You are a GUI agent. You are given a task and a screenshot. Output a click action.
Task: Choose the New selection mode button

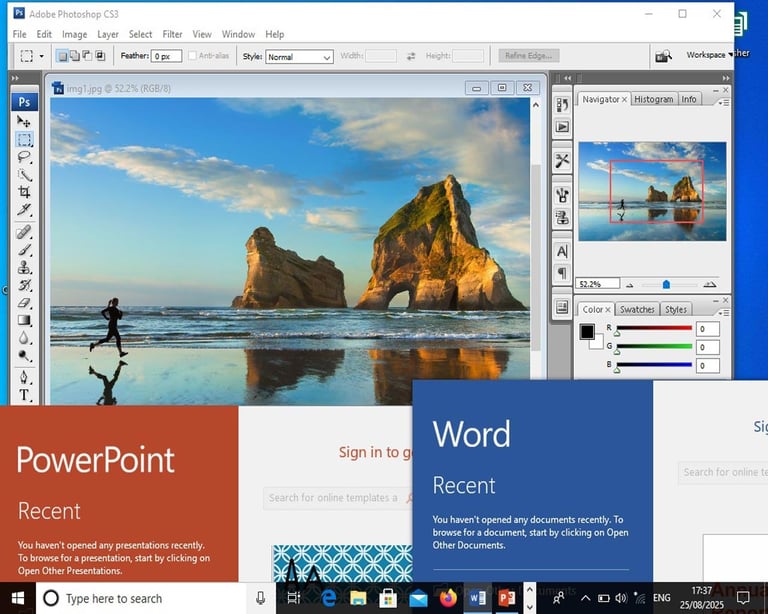click(63, 56)
